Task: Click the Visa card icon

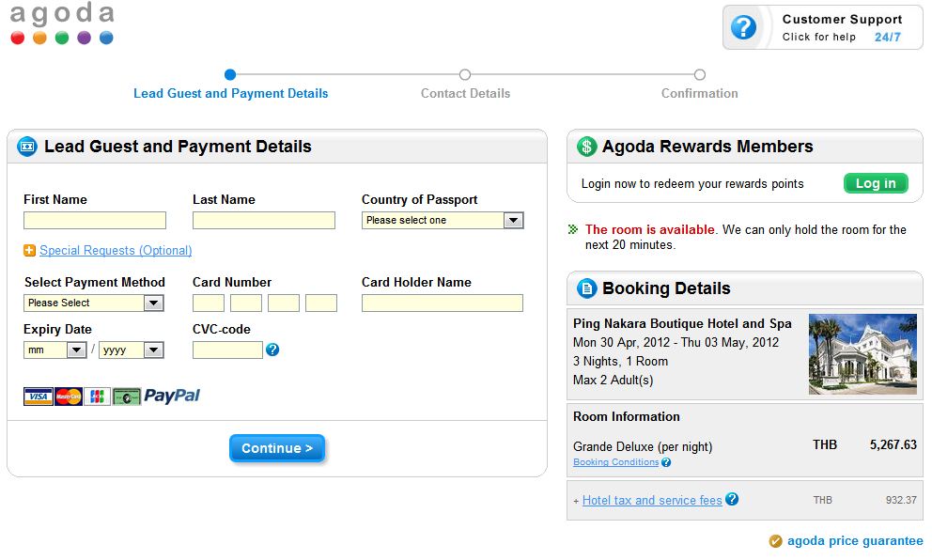Action: click(x=38, y=397)
